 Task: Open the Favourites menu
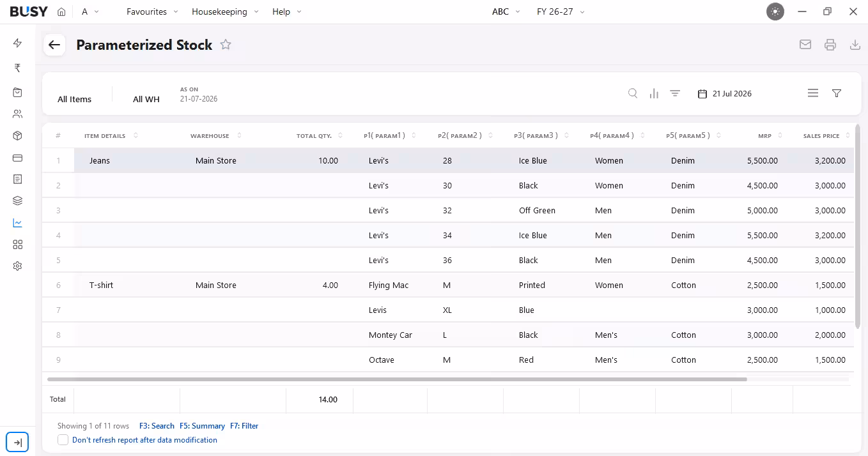click(x=152, y=11)
